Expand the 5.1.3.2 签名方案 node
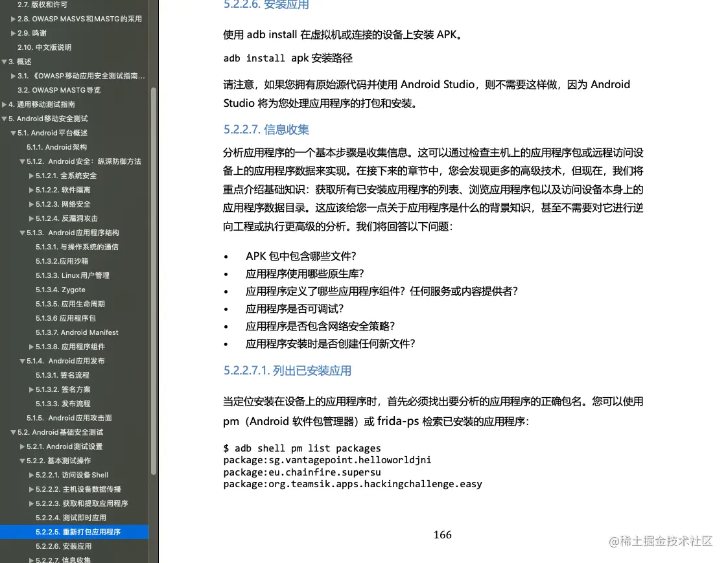728x563 pixels. [x=31, y=389]
